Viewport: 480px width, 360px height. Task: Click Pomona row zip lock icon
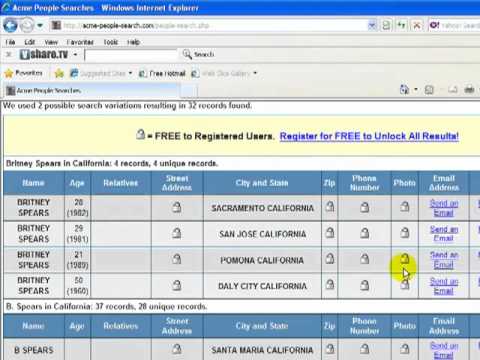point(330,258)
